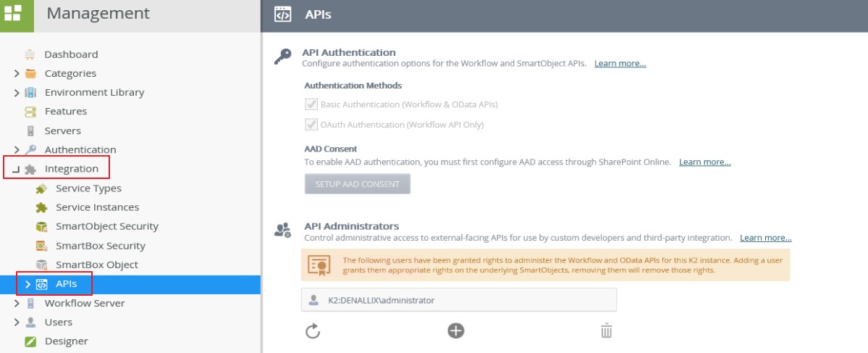Expand the APIs node arrow
This screenshot has height=353, width=868.
[28, 284]
